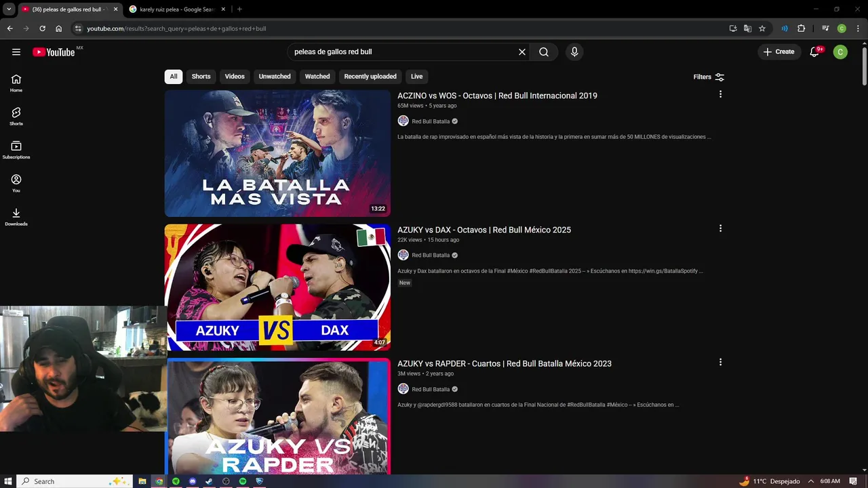Select the Unwatched filter chip
Screen dimensions: 868x488
click(275, 77)
